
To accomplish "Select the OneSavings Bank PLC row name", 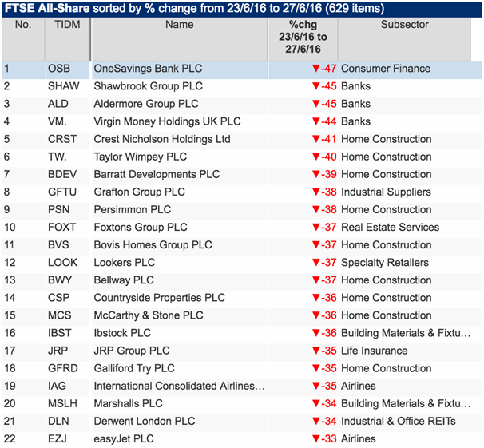I will pyautogui.click(x=148, y=69).
